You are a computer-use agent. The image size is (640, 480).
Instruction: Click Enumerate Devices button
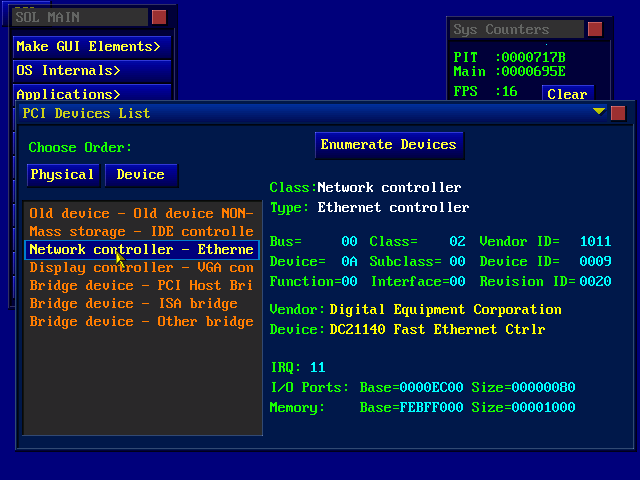389,144
